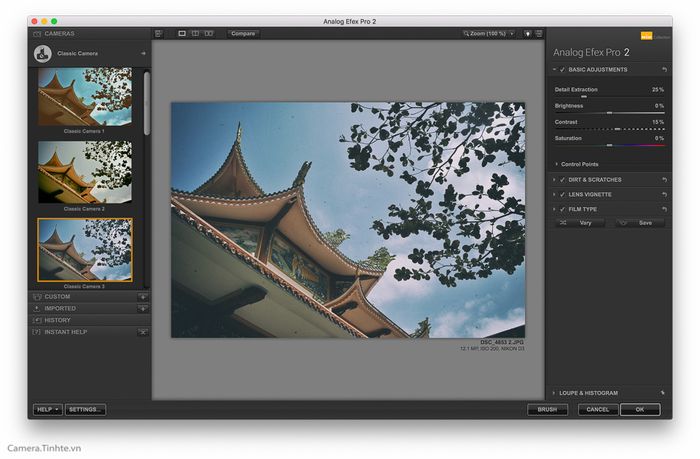
Task: Click the Loupe & Histogram pin icon
Action: click(x=662, y=393)
